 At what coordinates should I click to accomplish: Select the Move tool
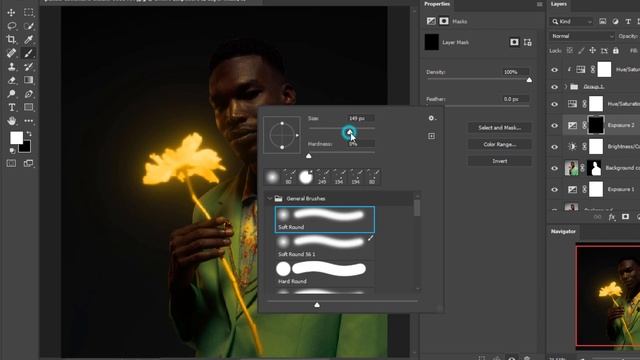point(11,12)
